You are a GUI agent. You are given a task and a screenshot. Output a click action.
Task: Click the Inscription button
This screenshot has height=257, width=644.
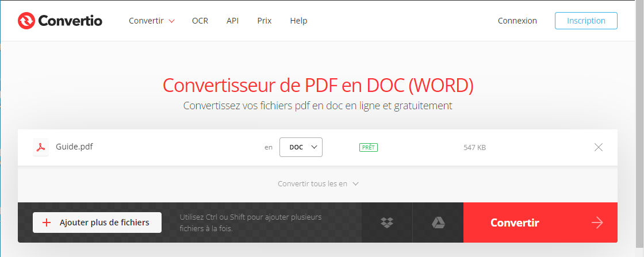click(586, 21)
